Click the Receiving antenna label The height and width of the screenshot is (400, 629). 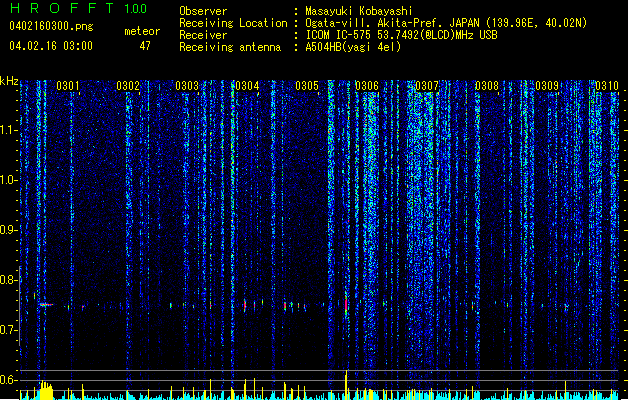tap(230, 47)
